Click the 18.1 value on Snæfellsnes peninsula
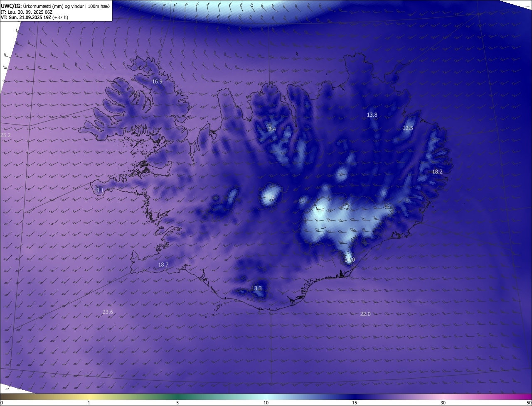 pyautogui.click(x=99, y=191)
